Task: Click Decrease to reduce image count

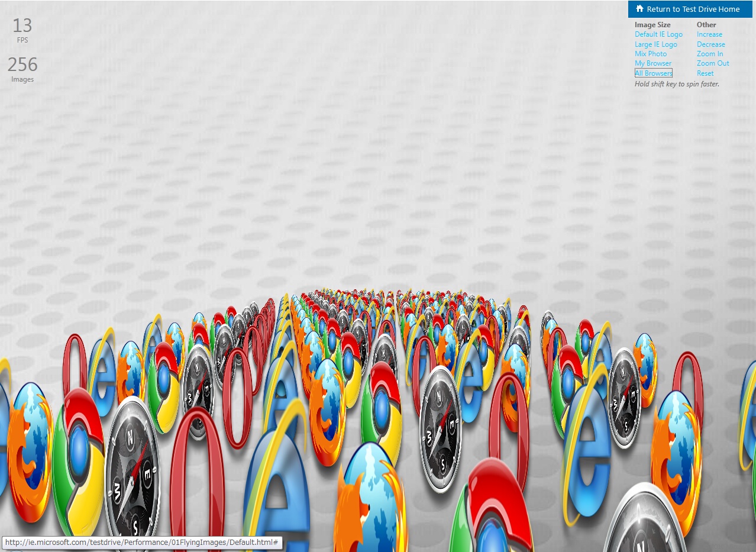Action: (710, 44)
